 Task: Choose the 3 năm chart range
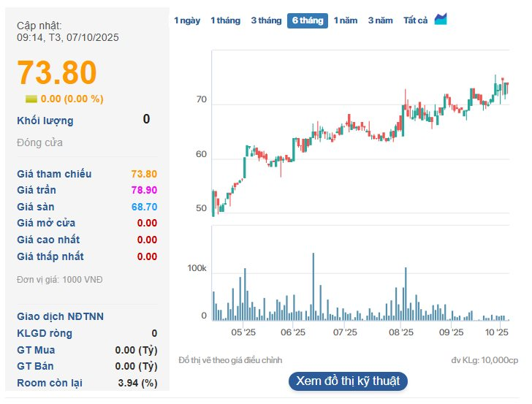380,20
